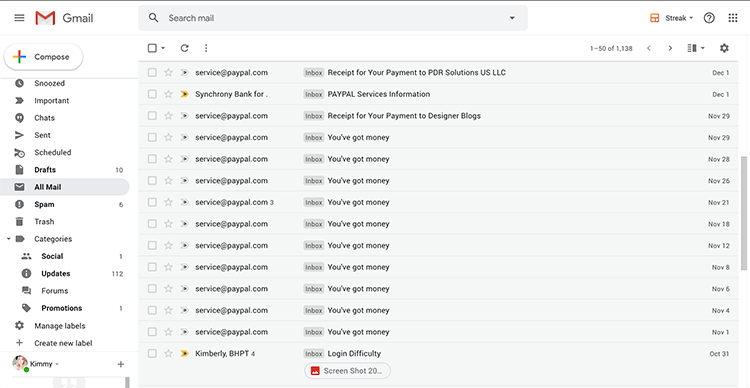Open the Streak dropdown arrow
750x388 pixels.
click(x=691, y=18)
